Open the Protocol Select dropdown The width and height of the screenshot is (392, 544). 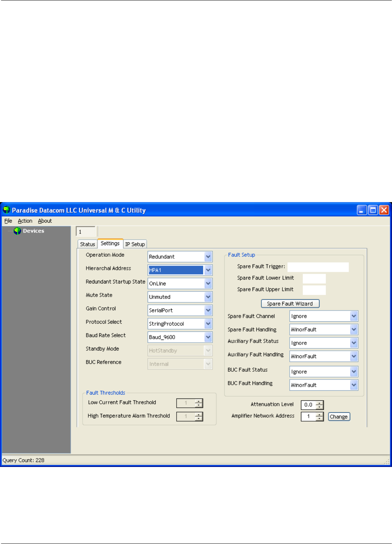tap(208, 324)
